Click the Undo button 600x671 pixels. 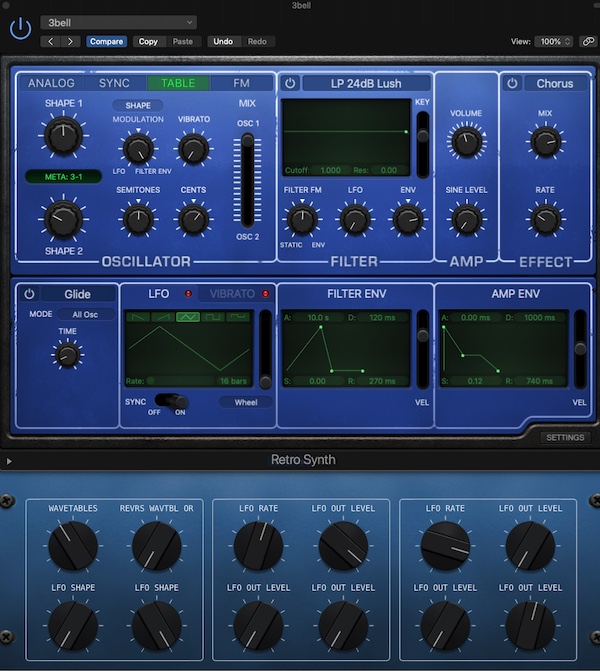point(223,42)
